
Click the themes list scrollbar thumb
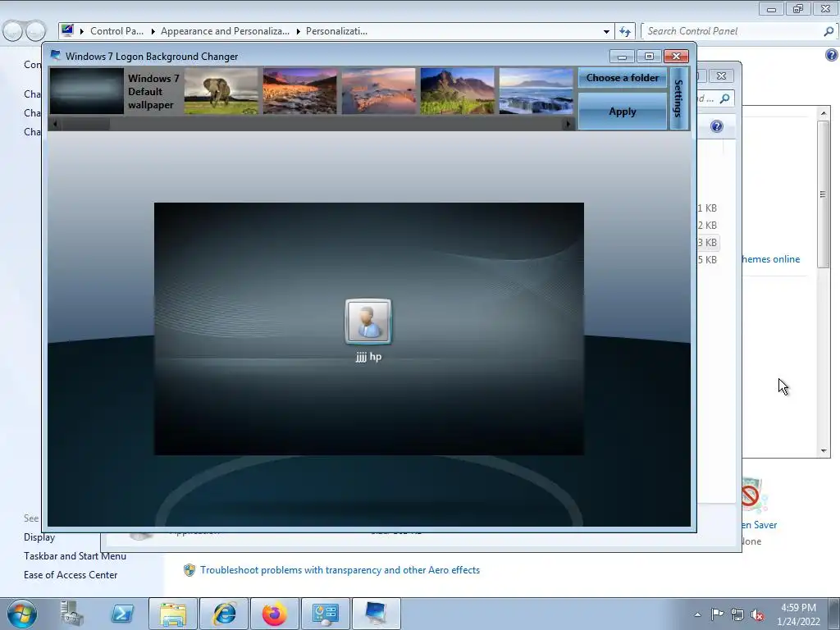[x=823, y=194]
